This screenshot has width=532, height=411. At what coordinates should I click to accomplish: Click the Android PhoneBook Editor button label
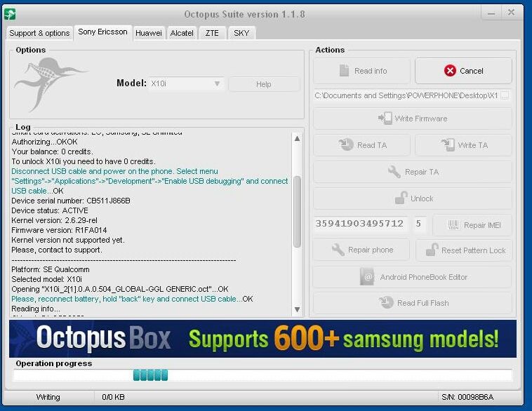click(423, 277)
